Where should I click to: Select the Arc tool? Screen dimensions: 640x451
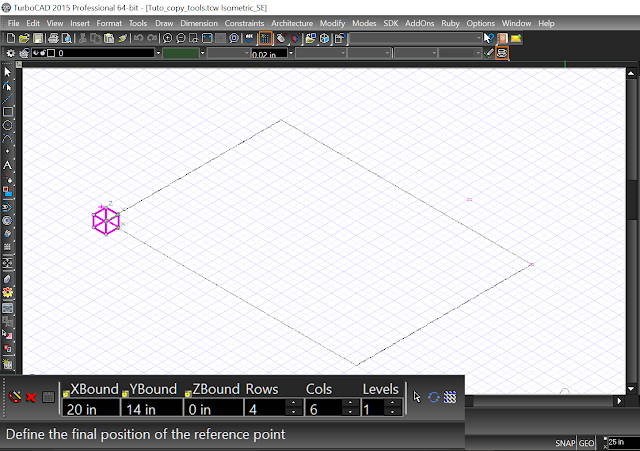(x=7, y=139)
